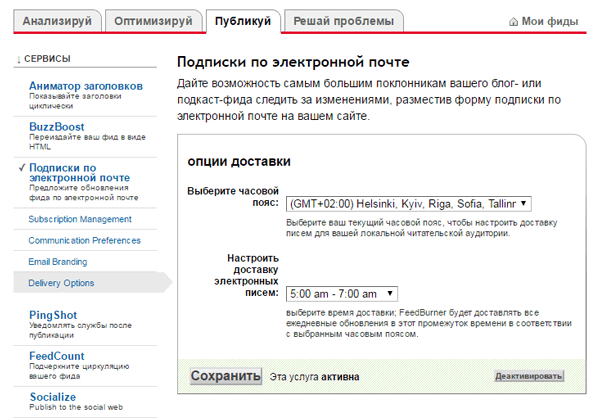The width and height of the screenshot is (600, 420).
Task: Open Communication Preferences page
Action: click(x=84, y=241)
